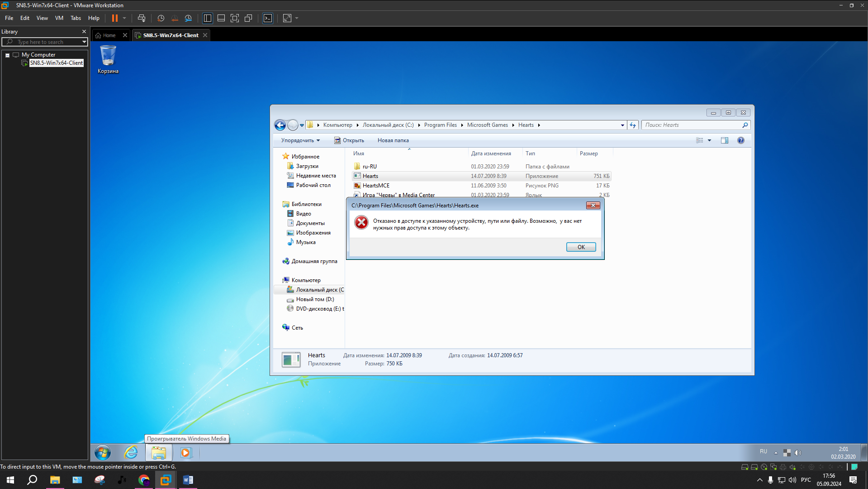Open the Windows 7 Start orb
The height and width of the screenshot is (489, 868).
tap(103, 452)
